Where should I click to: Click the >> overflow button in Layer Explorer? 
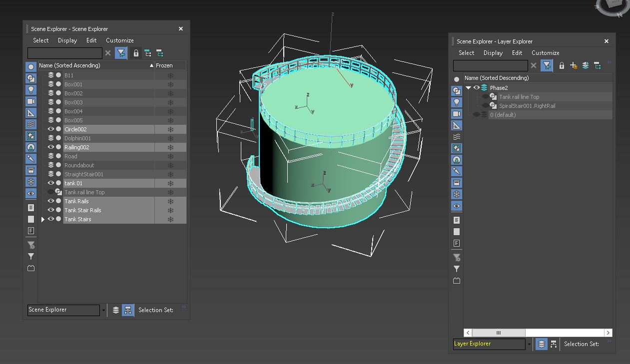(x=609, y=62)
